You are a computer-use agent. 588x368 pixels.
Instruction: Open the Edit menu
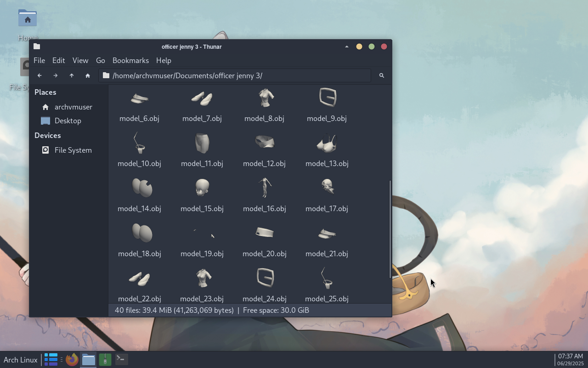pyautogui.click(x=58, y=60)
